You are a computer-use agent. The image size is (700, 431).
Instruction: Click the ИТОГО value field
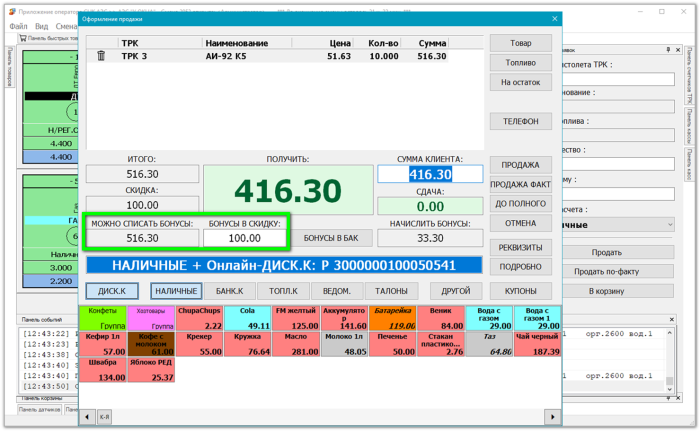tap(142, 174)
